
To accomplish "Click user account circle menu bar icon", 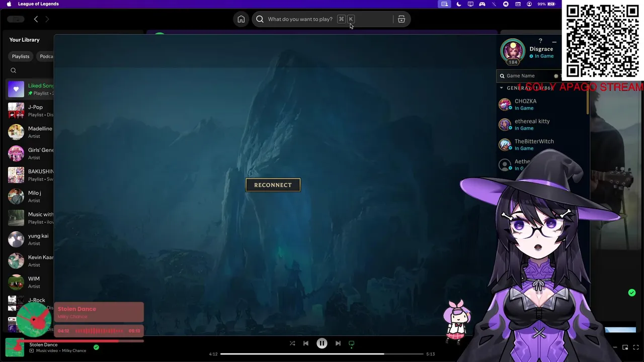I will (x=529, y=4).
